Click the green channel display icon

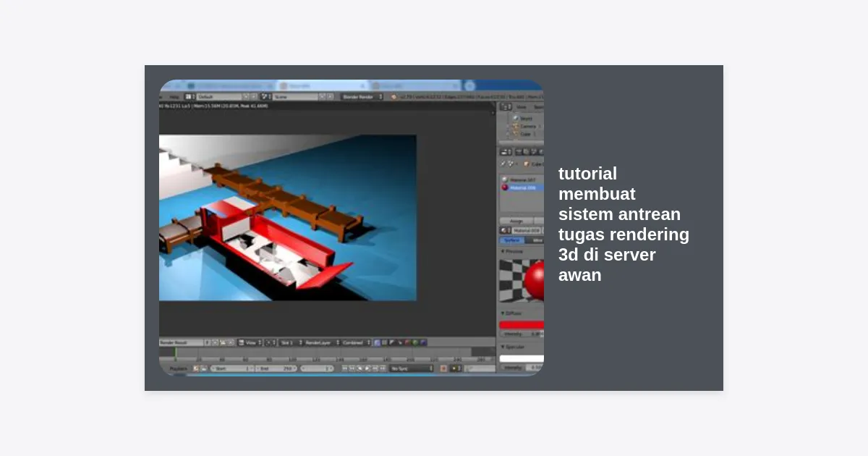[x=415, y=342]
